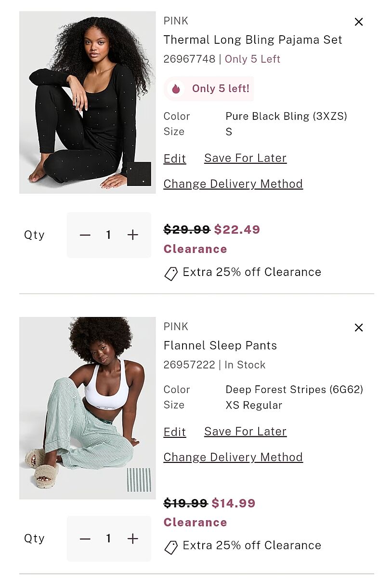Change delivery method for Thermal Pajama Set
The width and height of the screenshot is (392, 578).
(x=233, y=184)
